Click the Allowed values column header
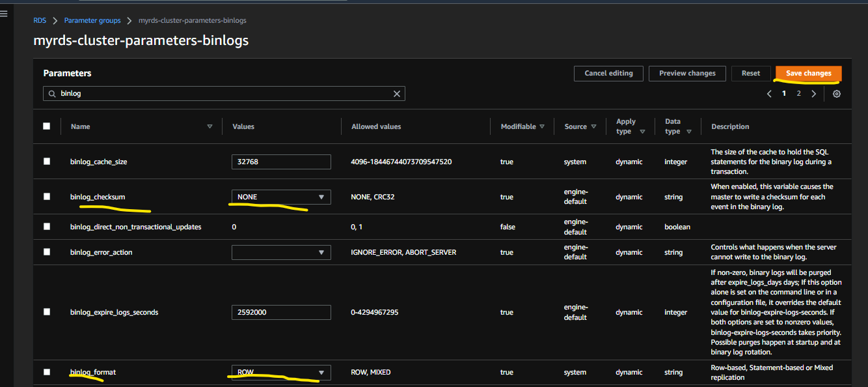The image size is (868, 387). coord(376,126)
